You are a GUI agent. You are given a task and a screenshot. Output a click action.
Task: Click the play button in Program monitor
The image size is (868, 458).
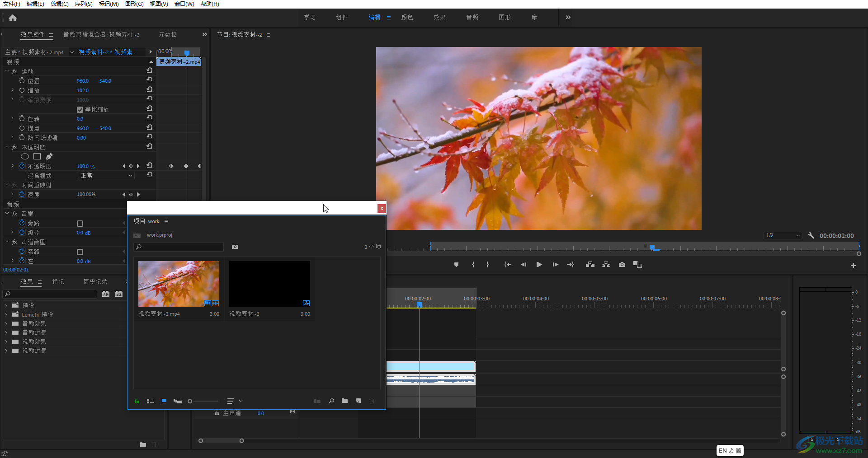539,265
